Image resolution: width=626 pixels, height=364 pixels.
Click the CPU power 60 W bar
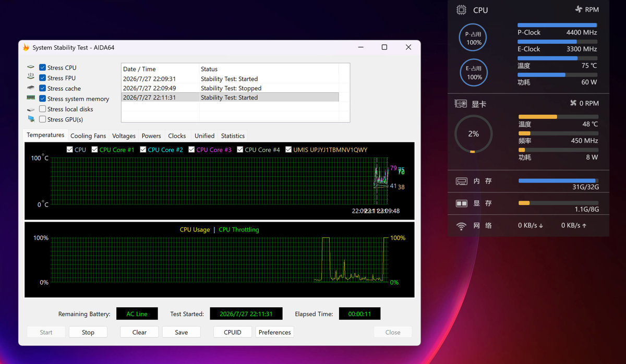point(557,75)
